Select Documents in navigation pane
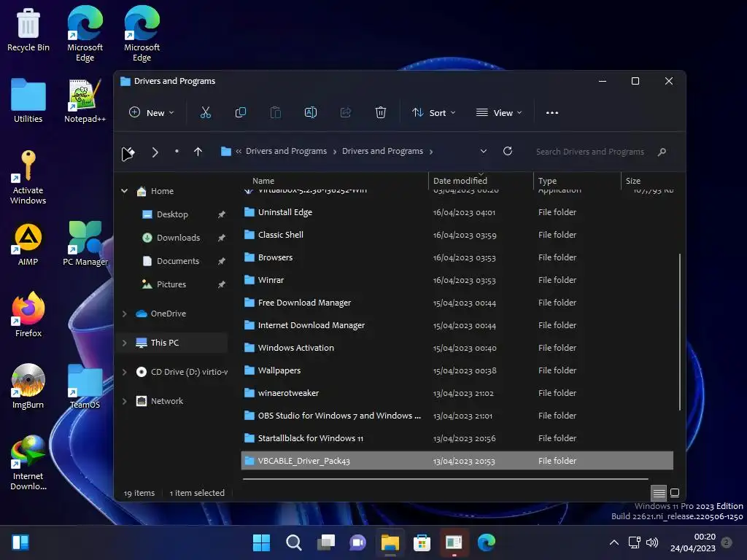The width and height of the screenshot is (747, 560). coord(178,261)
